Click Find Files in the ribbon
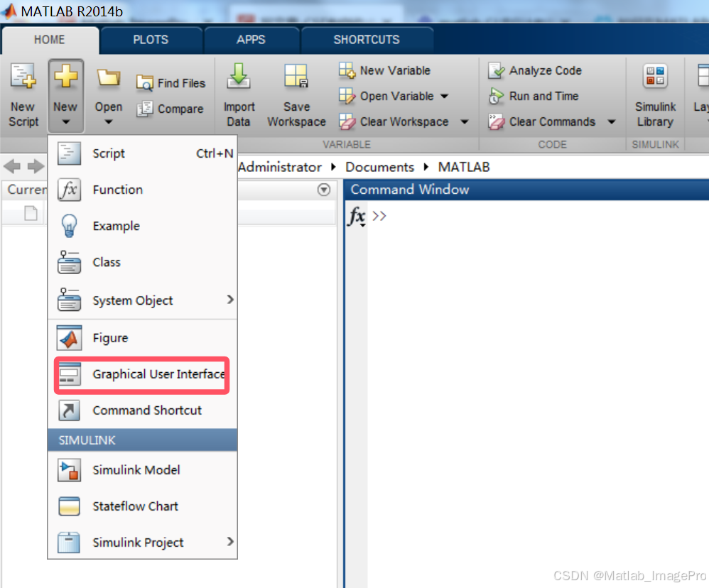 (x=171, y=83)
